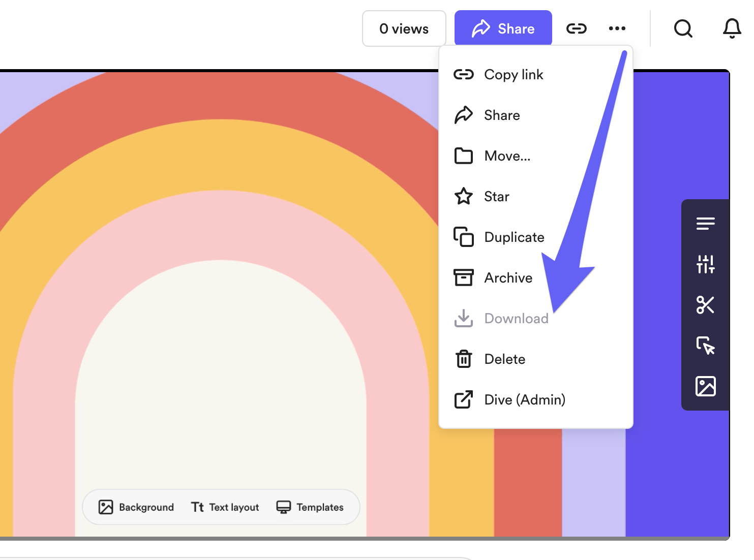
Task: Select Move... menu option
Action: tap(507, 156)
